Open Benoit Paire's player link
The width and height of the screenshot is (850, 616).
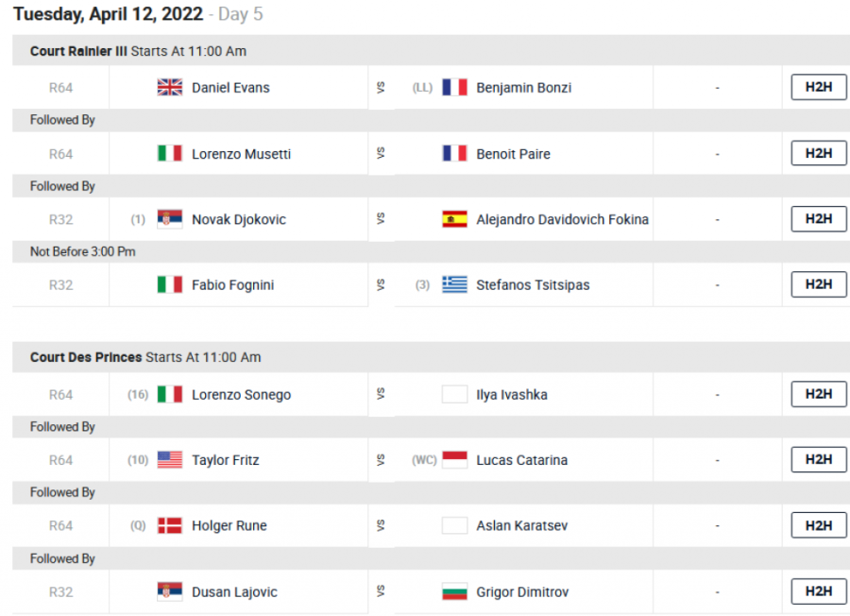pos(513,154)
